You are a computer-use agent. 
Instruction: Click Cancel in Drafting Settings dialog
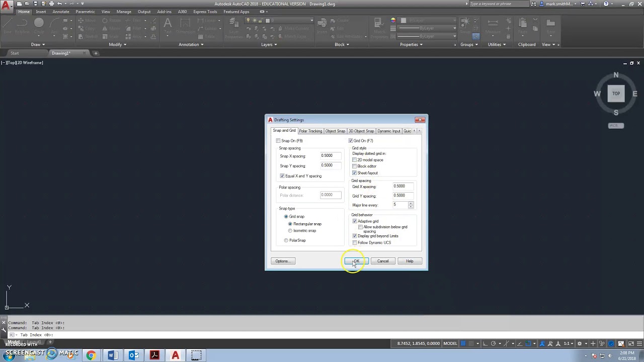click(383, 261)
